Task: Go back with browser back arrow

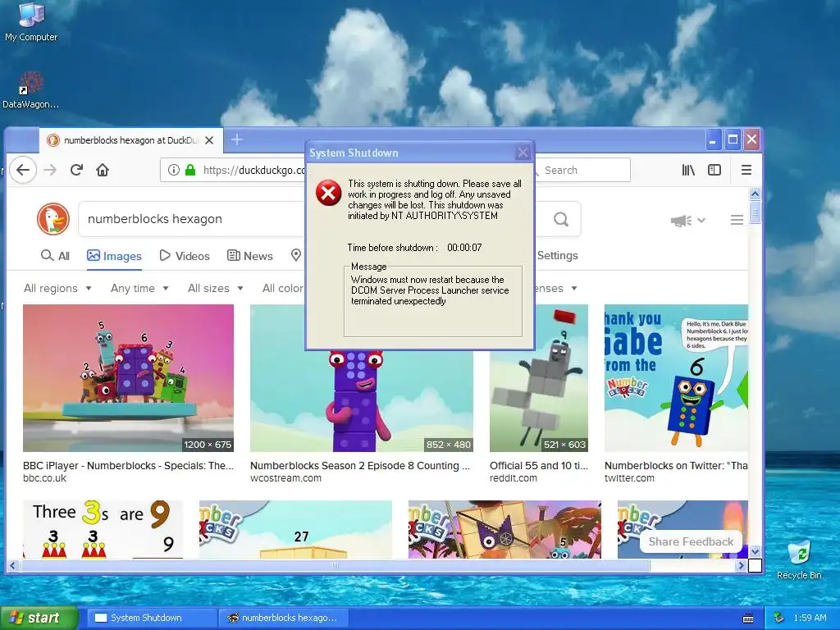Action: coord(22,170)
